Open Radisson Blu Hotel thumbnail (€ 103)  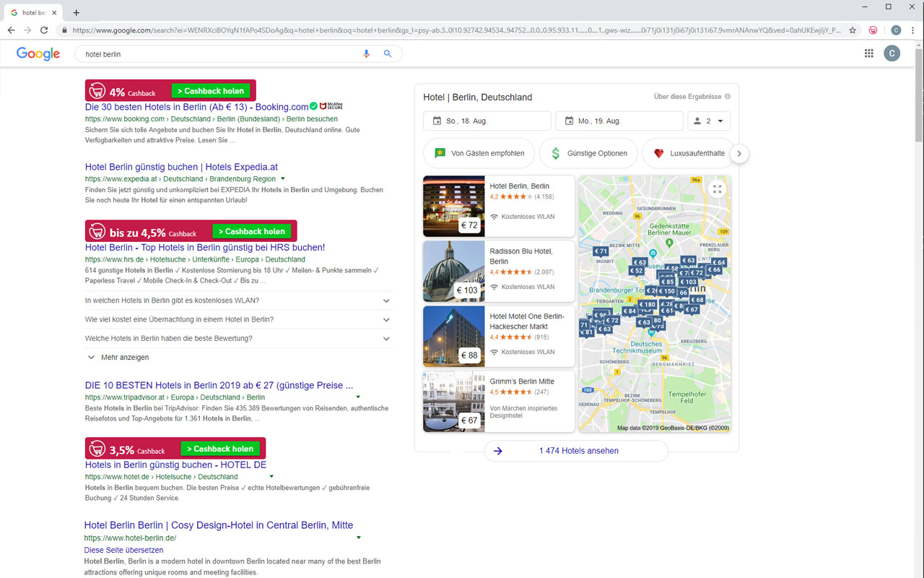(453, 271)
